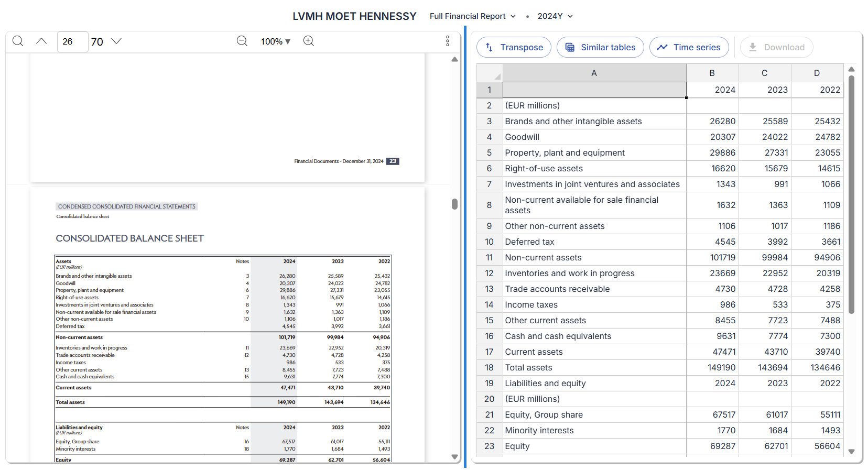868x470 pixels.
Task: Click PDF scrollbar up arrow
Action: point(454,59)
